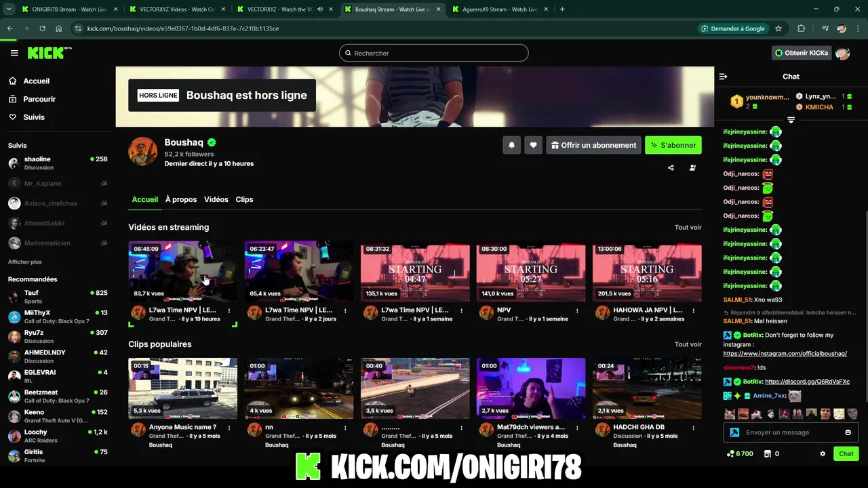Bookmark this page with the star icon
The image size is (868, 488).
click(778, 28)
